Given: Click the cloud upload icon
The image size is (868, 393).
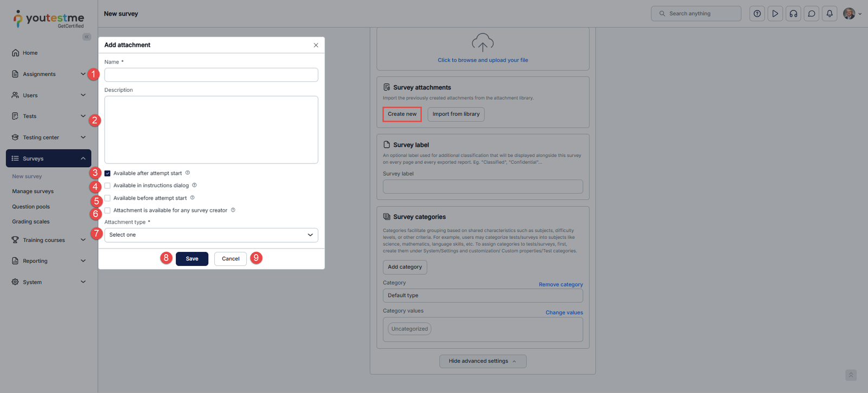Looking at the screenshot, I should 482,42.
